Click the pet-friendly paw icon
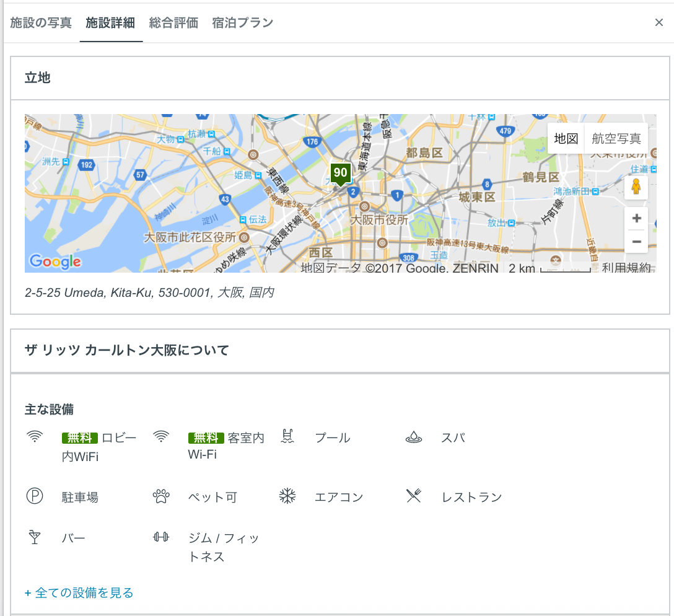The image size is (674, 616). [160, 496]
